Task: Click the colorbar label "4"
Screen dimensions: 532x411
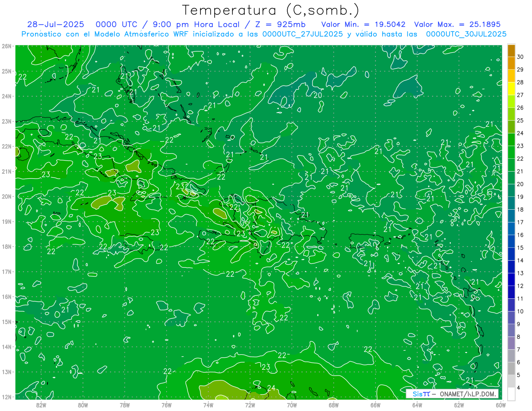Action: pyautogui.click(x=519, y=388)
